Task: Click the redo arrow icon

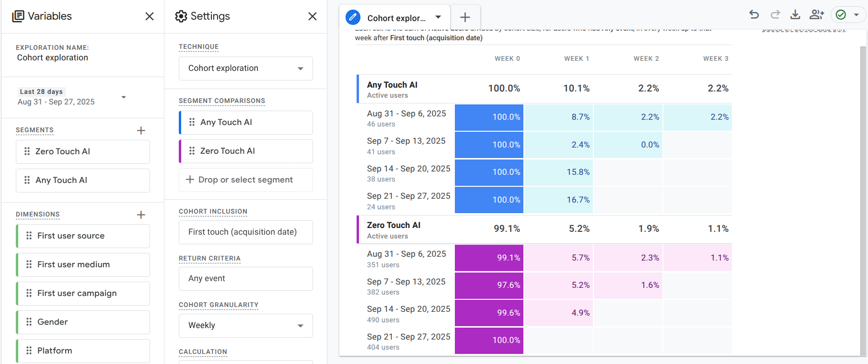Action: [x=775, y=14]
